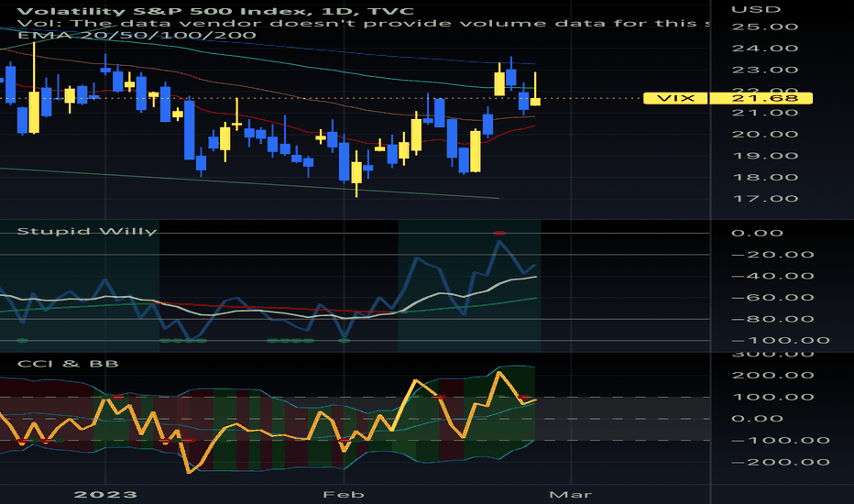Click the 21.00 price axis label
854x504 pixels.
[x=765, y=113]
